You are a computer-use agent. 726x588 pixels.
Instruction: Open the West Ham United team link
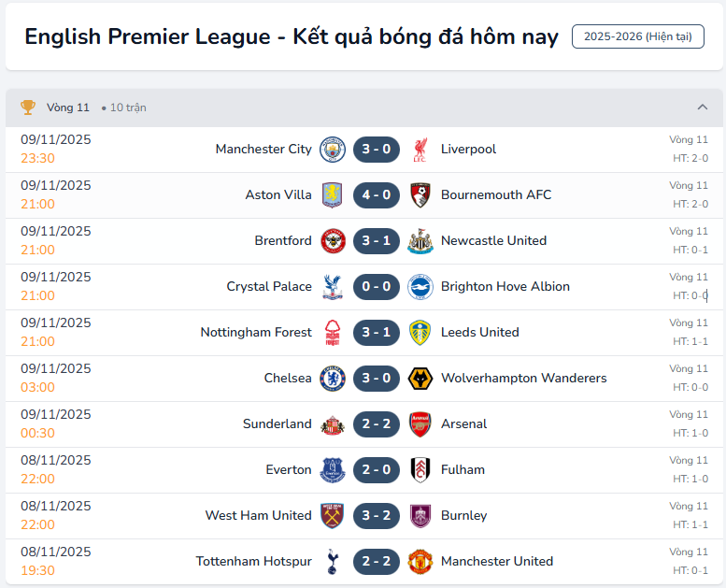coord(259,516)
